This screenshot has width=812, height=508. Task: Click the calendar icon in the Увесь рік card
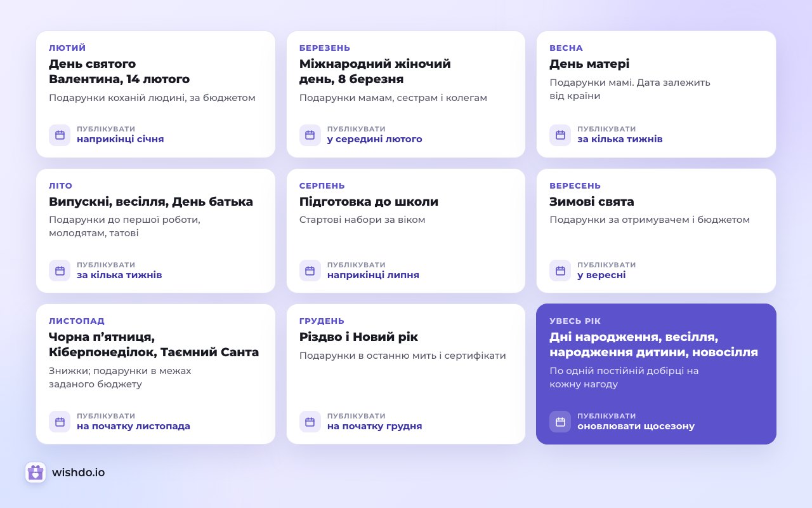point(560,422)
